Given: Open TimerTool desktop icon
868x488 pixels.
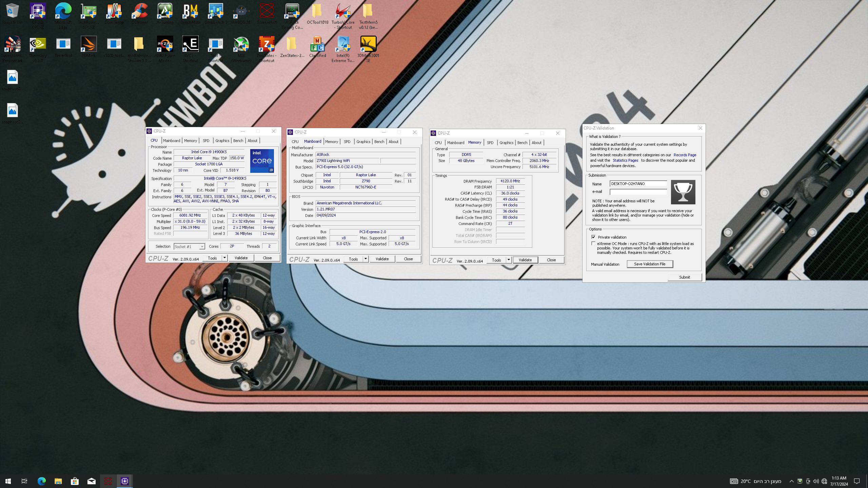Looking at the screenshot, I should click(x=63, y=47).
